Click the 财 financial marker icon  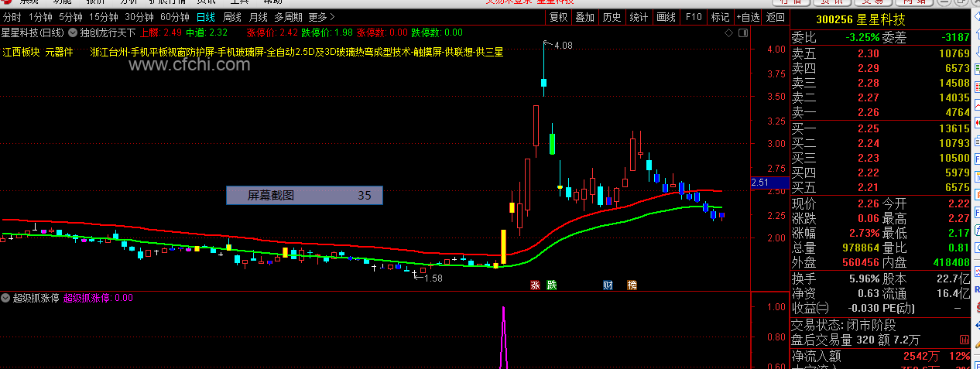click(x=608, y=285)
